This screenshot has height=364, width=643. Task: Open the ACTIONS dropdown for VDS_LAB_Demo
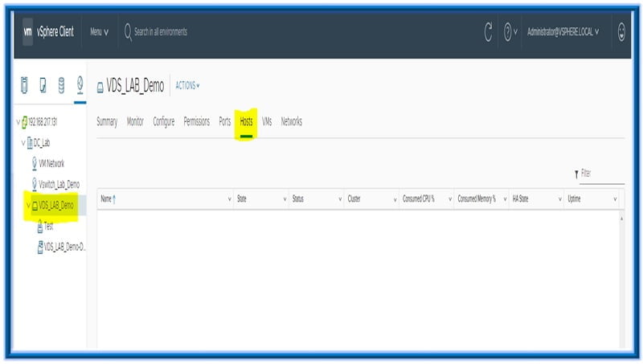click(x=187, y=85)
